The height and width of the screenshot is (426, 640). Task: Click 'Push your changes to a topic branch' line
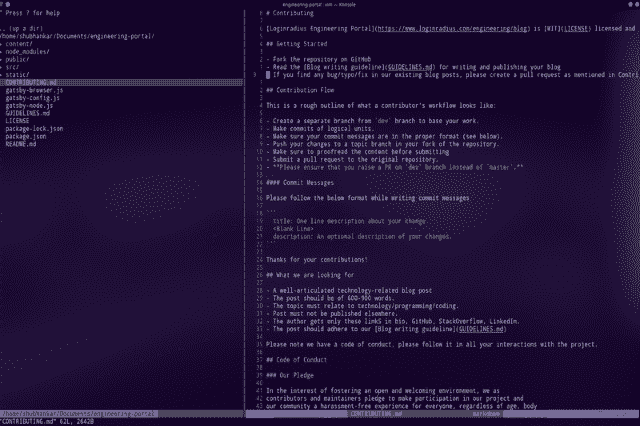pyautogui.click(x=382, y=144)
